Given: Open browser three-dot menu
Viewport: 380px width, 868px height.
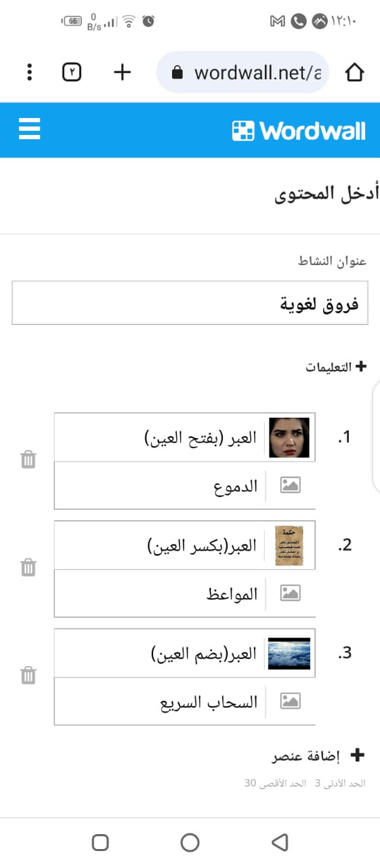Looking at the screenshot, I should (29, 73).
